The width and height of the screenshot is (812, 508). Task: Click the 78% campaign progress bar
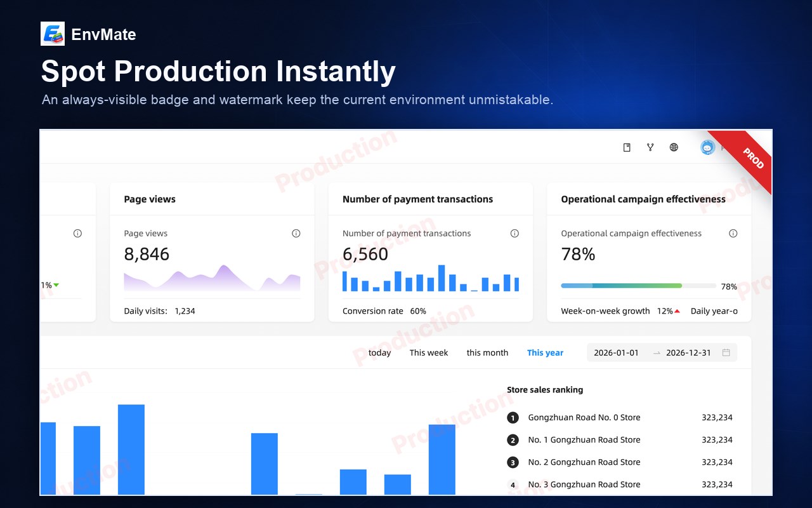[x=638, y=286]
